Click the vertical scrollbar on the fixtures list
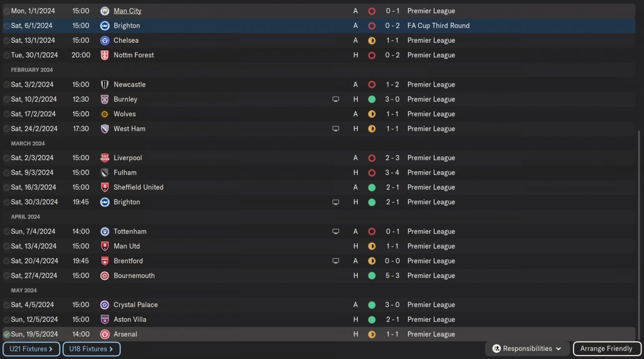 [x=638, y=232]
